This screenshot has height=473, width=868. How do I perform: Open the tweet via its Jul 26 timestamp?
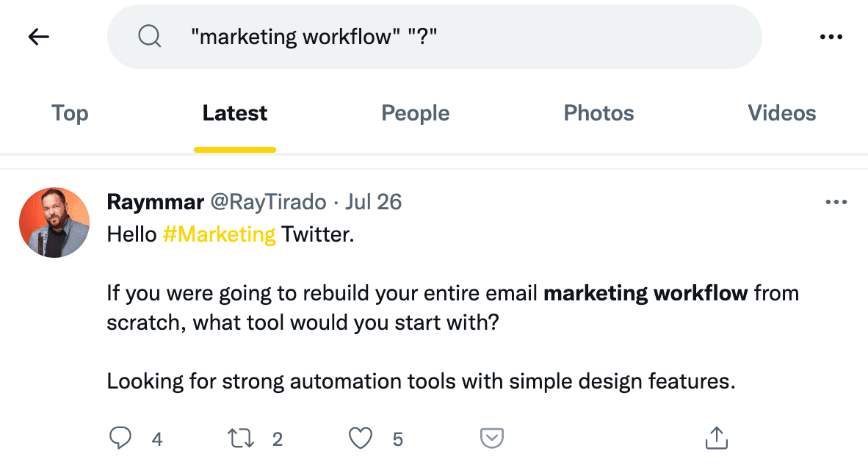(x=373, y=201)
